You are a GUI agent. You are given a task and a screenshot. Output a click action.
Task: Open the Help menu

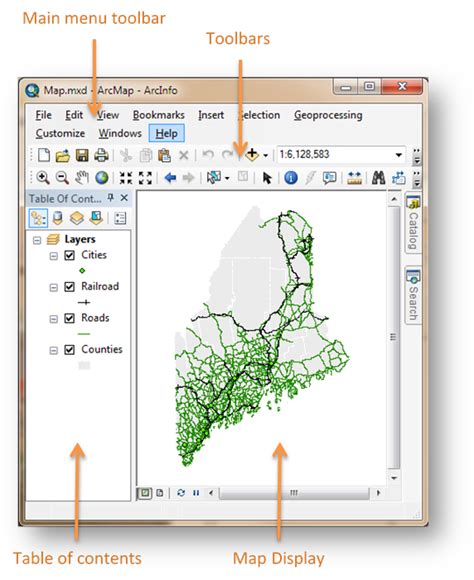click(167, 133)
